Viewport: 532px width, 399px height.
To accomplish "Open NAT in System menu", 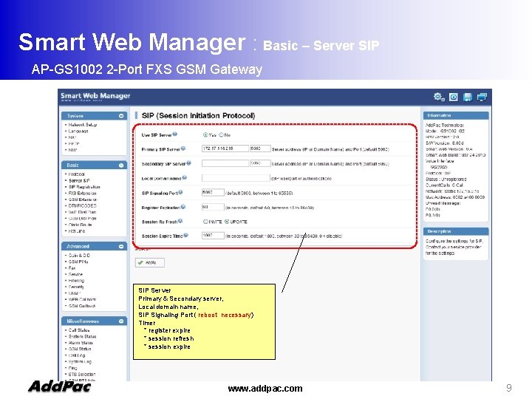I will point(72,137).
